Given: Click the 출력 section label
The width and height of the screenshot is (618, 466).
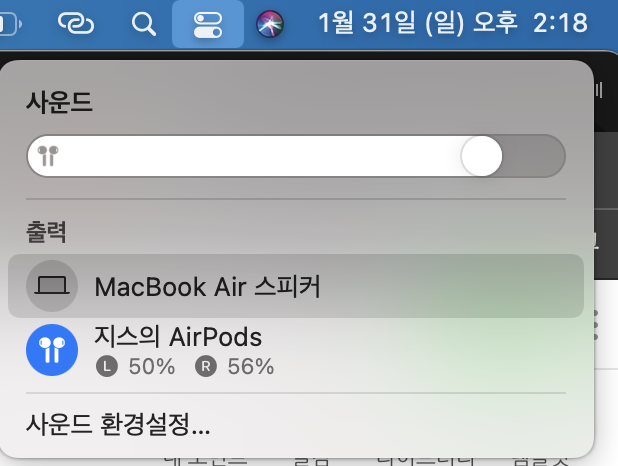Looking at the screenshot, I should [x=46, y=231].
